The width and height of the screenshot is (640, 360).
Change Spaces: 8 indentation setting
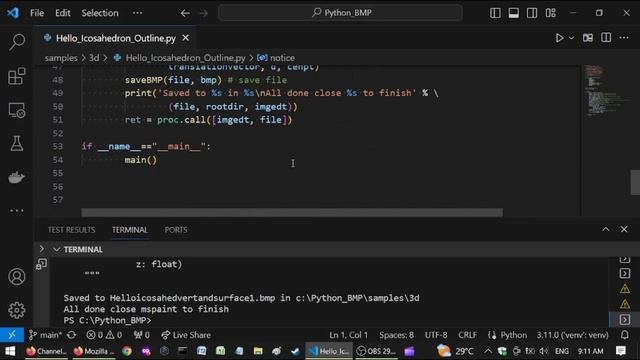[396, 335]
